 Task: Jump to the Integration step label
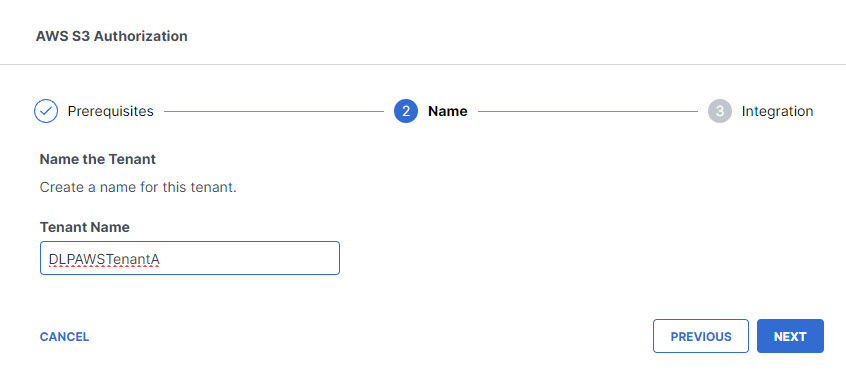point(777,111)
